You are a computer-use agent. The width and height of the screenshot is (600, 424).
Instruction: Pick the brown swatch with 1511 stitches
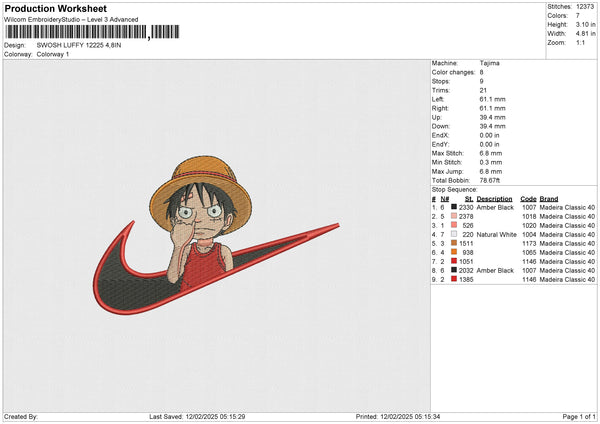454,243
